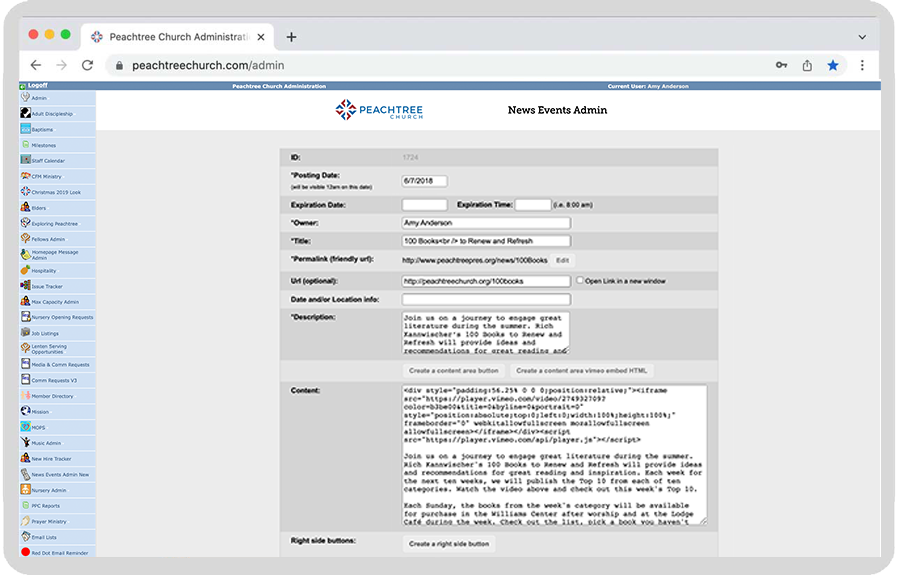
Task: Click inside the Description text area
Action: (486, 333)
